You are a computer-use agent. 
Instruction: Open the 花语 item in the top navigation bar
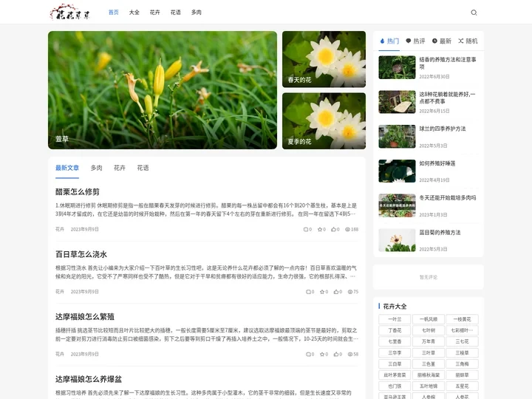(176, 13)
